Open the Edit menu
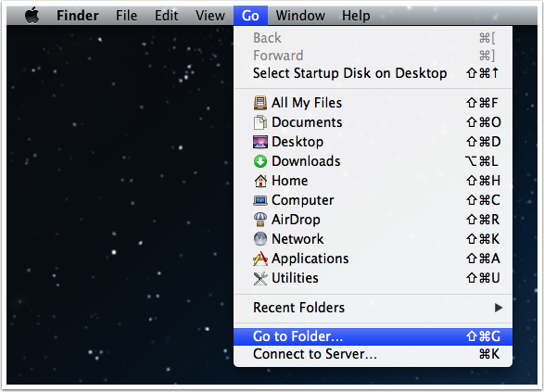 pyautogui.click(x=166, y=16)
